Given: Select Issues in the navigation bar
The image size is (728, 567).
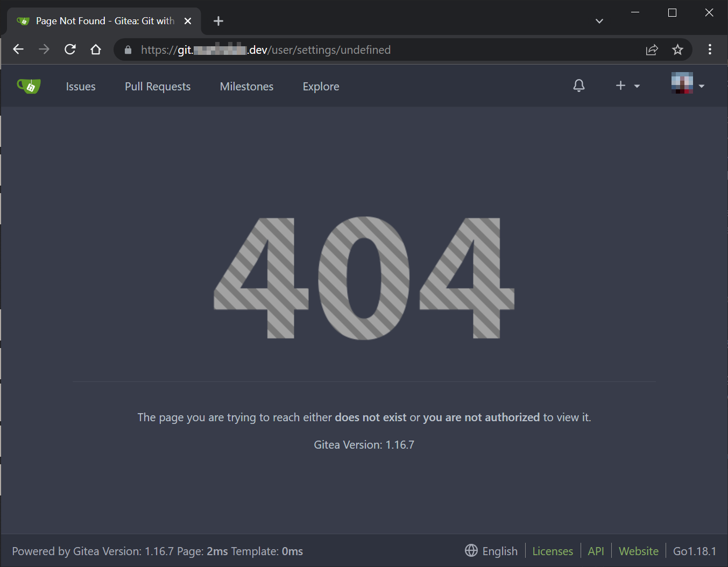Looking at the screenshot, I should pos(80,86).
